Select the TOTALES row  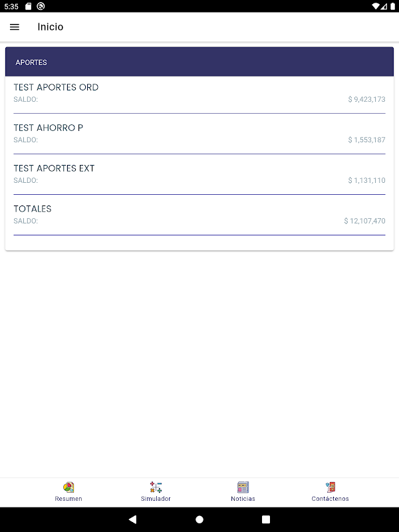tap(33, 209)
